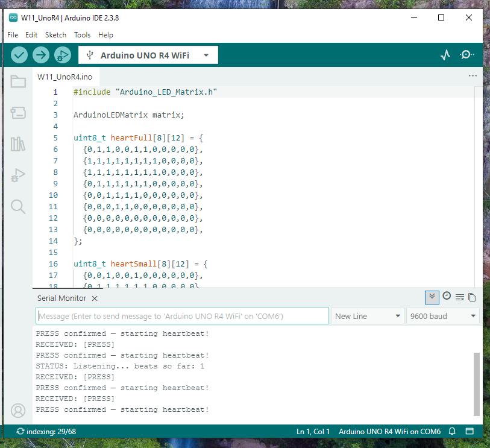
Task: Click the STATUS: Listening... output line
Action: tap(120, 366)
